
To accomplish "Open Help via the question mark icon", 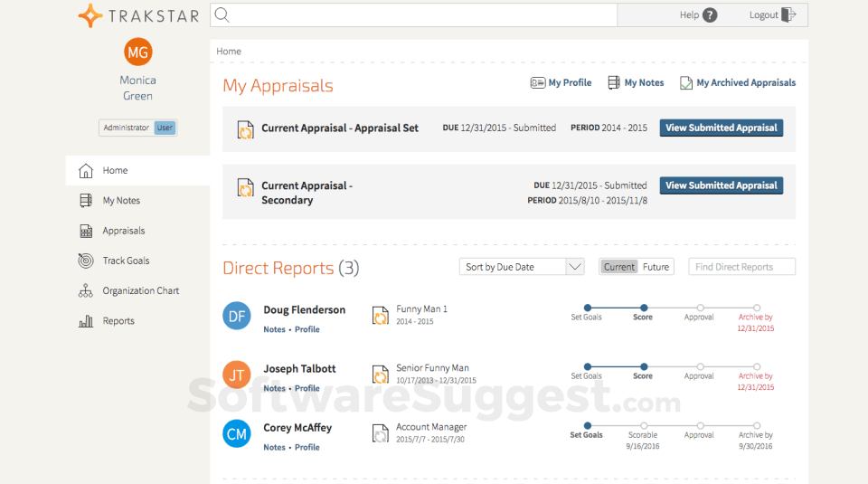I will (x=710, y=15).
